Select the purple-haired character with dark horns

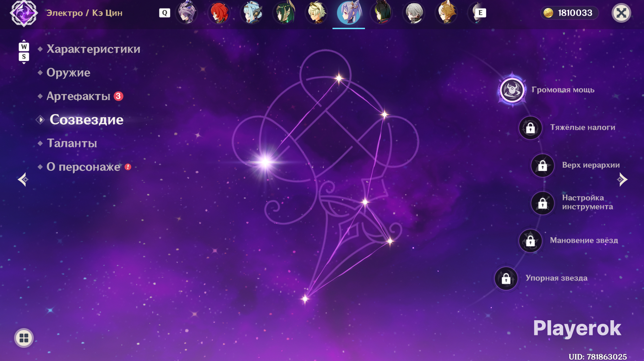[187, 13]
